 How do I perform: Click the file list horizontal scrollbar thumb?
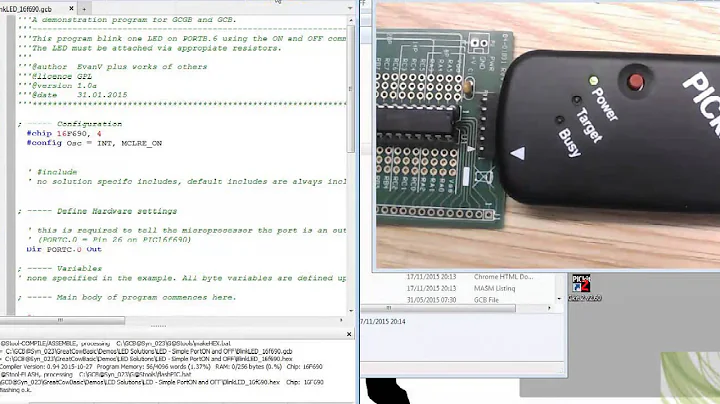click(x=439, y=308)
